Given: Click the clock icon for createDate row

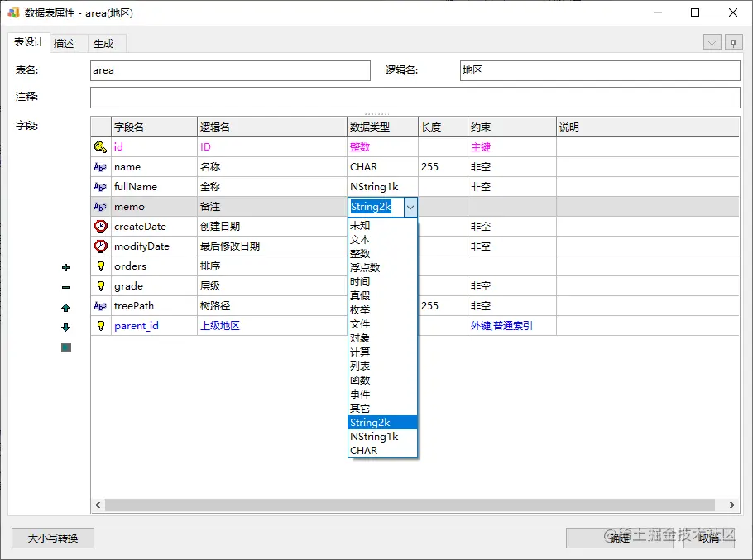Looking at the screenshot, I should click(100, 227).
